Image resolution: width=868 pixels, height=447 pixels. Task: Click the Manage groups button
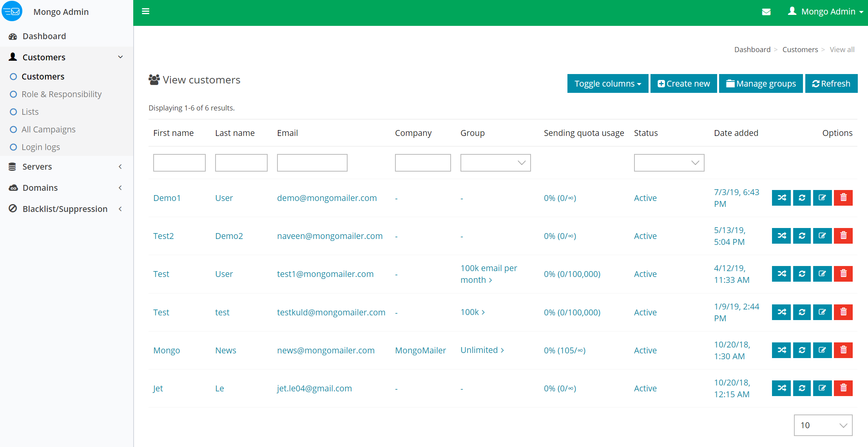pyautogui.click(x=761, y=83)
